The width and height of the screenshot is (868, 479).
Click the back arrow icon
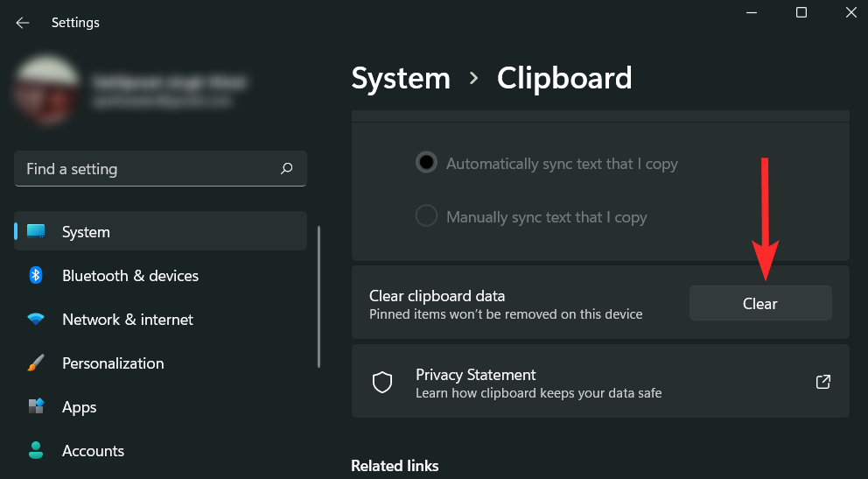23,23
